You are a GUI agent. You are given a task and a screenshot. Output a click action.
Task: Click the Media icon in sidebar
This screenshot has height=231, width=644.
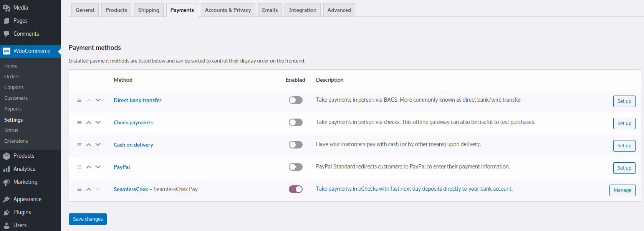click(7, 8)
